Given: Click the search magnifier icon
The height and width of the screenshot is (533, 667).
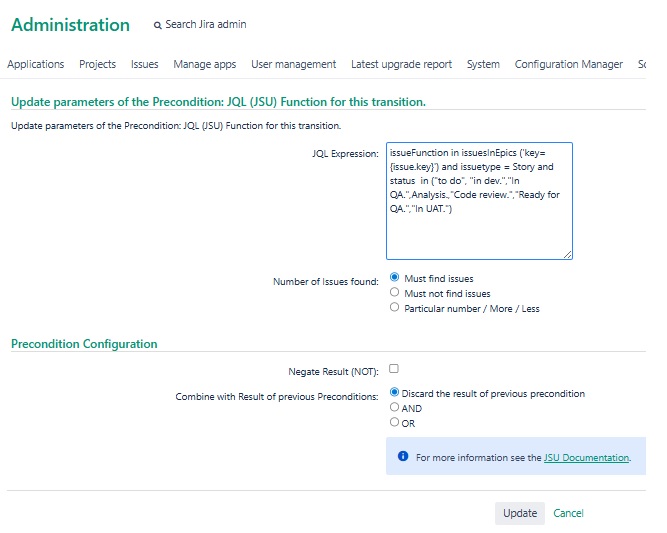Looking at the screenshot, I should tap(157, 26).
